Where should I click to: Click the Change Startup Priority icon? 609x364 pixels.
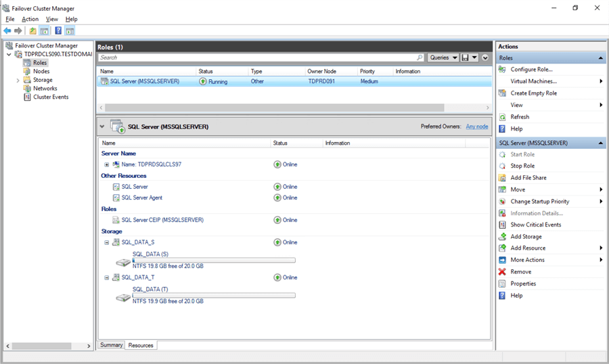click(x=502, y=202)
